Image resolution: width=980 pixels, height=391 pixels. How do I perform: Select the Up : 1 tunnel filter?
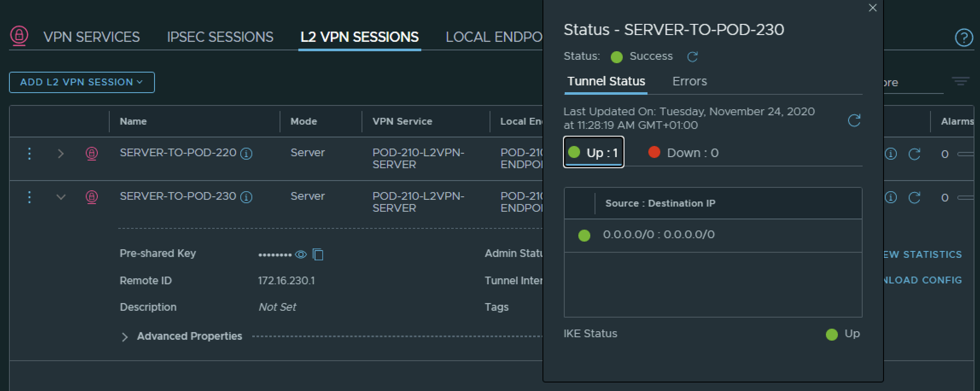pyautogui.click(x=594, y=152)
